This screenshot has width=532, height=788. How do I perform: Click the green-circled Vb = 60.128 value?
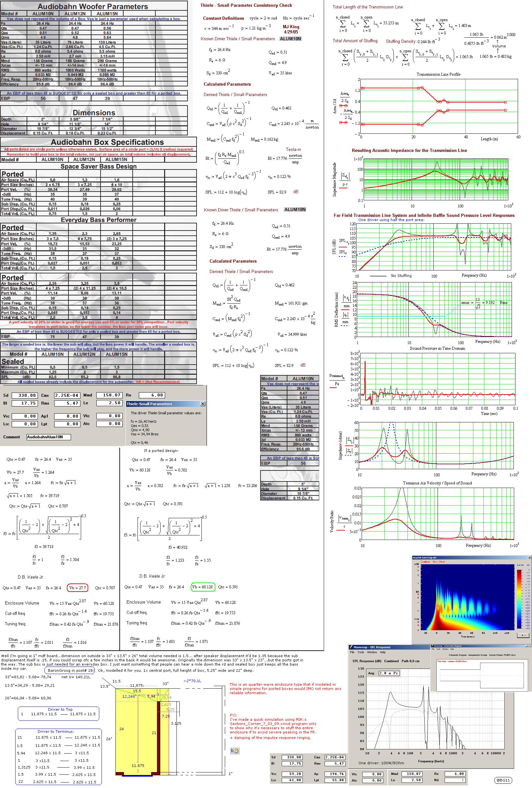(203, 587)
